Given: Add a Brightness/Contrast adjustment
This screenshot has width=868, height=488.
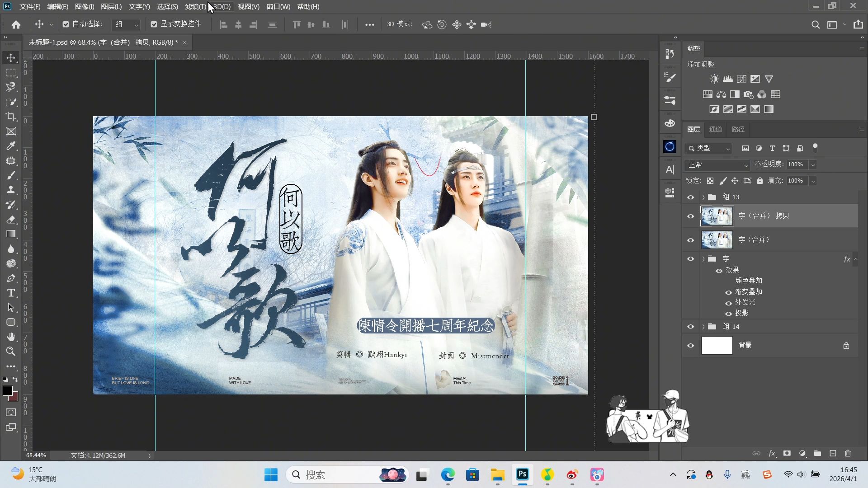Looking at the screenshot, I should pos(714,79).
